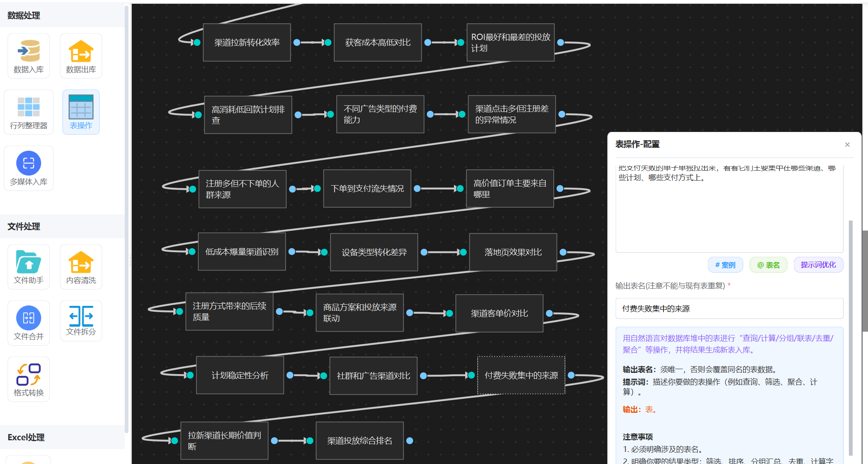Select the 渠道拉新转化效率 node
Image resolution: width=868 pixels, height=464 pixels.
click(247, 42)
